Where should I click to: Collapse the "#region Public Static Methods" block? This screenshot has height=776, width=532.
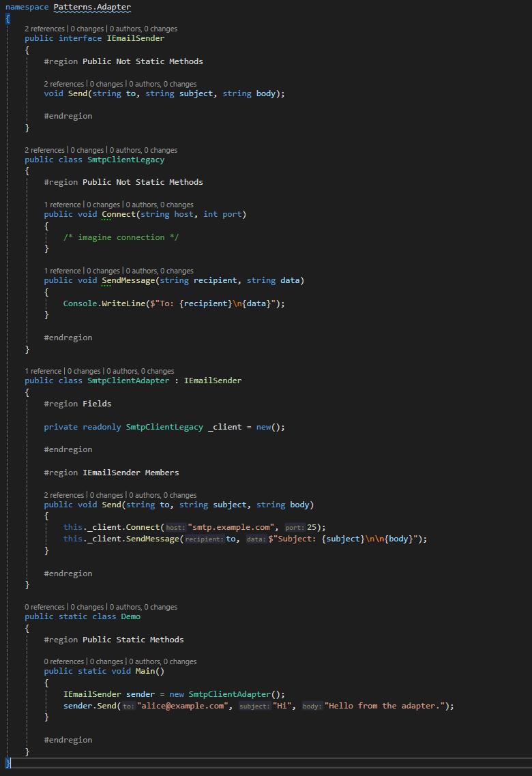[113, 640]
